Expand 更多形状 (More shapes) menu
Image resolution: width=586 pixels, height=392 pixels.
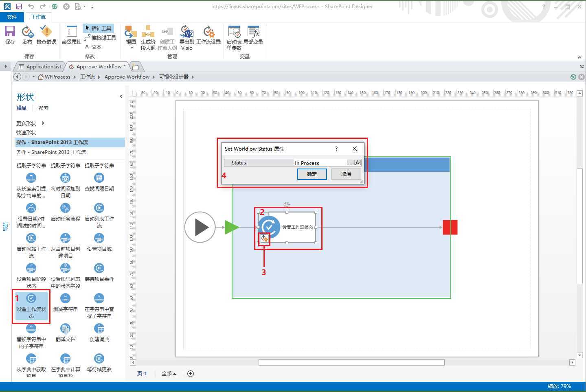click(x=30, y=123)
